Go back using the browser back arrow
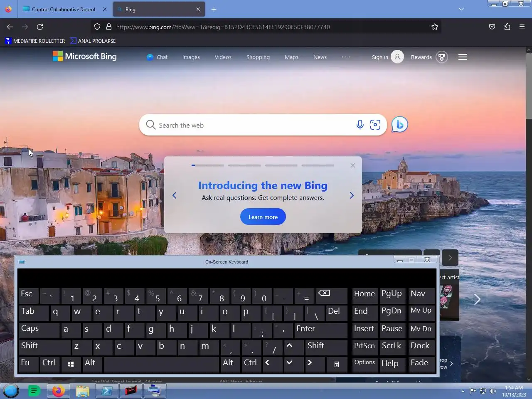 (x=10, y=27)
